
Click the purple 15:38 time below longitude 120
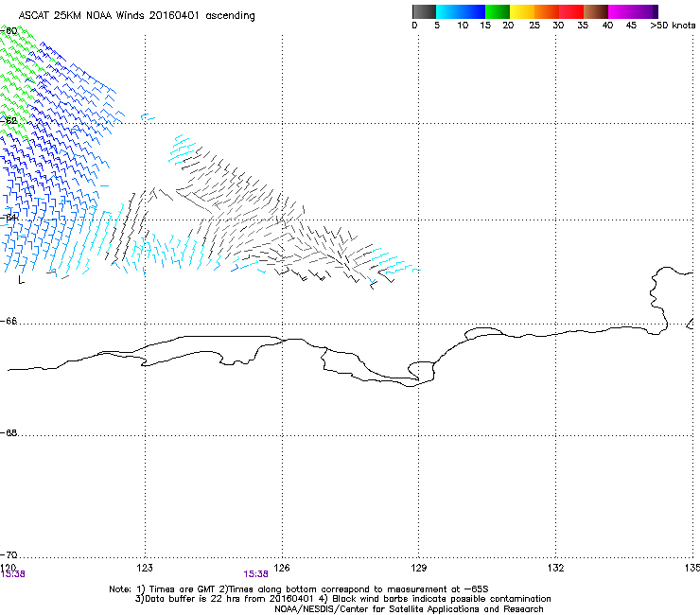13,574
